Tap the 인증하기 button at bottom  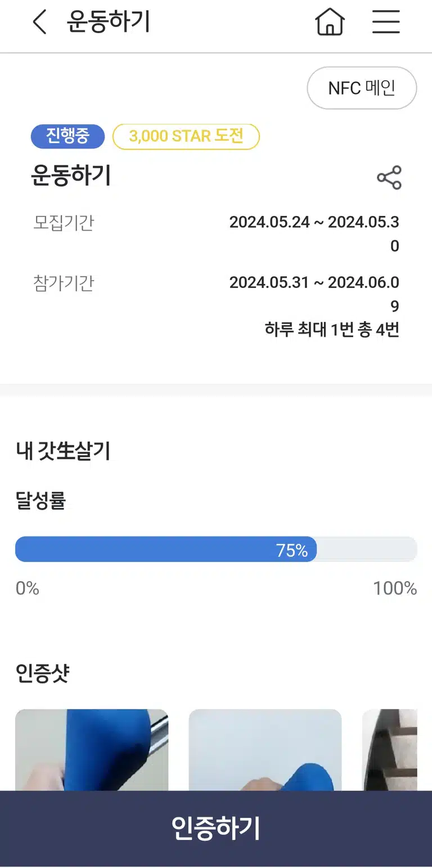(x=216, y=829)
